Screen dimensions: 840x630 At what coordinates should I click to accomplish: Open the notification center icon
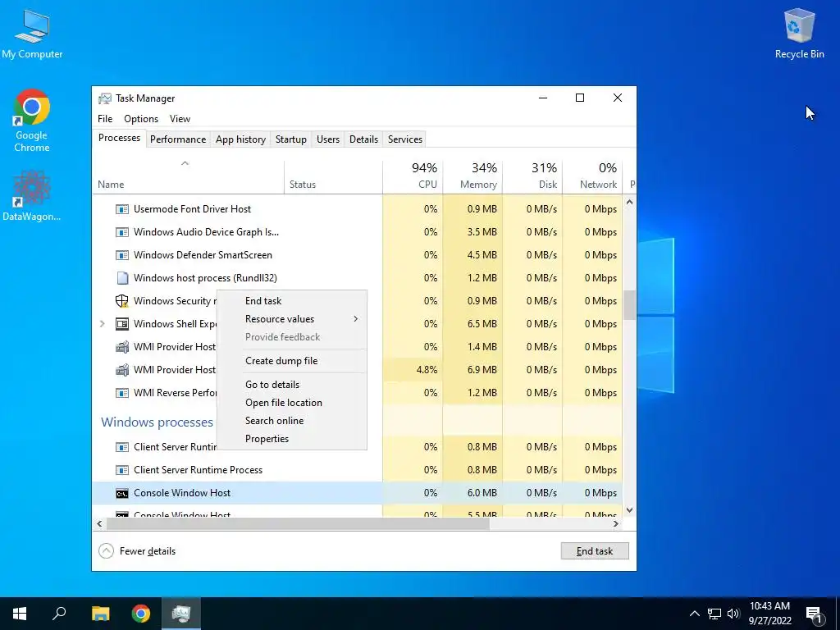pyautogui.click(x=814, y=614)
